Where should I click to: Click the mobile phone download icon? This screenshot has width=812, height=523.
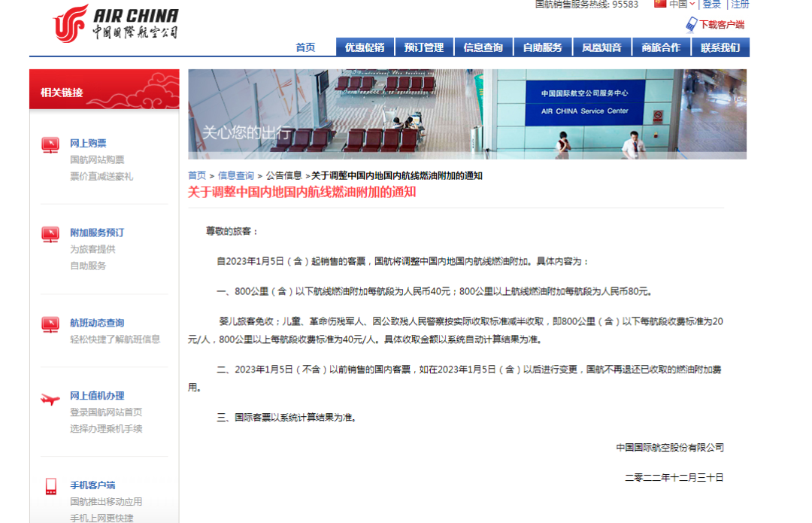[692, 25]
